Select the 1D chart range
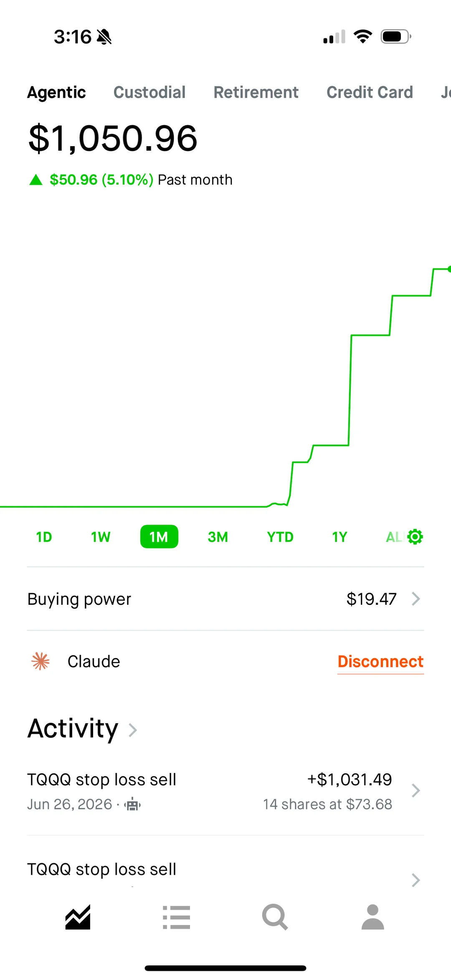Image resolution: width=451 pixels, height=980 pixels. pyautogui.click(x=44, y=537)
